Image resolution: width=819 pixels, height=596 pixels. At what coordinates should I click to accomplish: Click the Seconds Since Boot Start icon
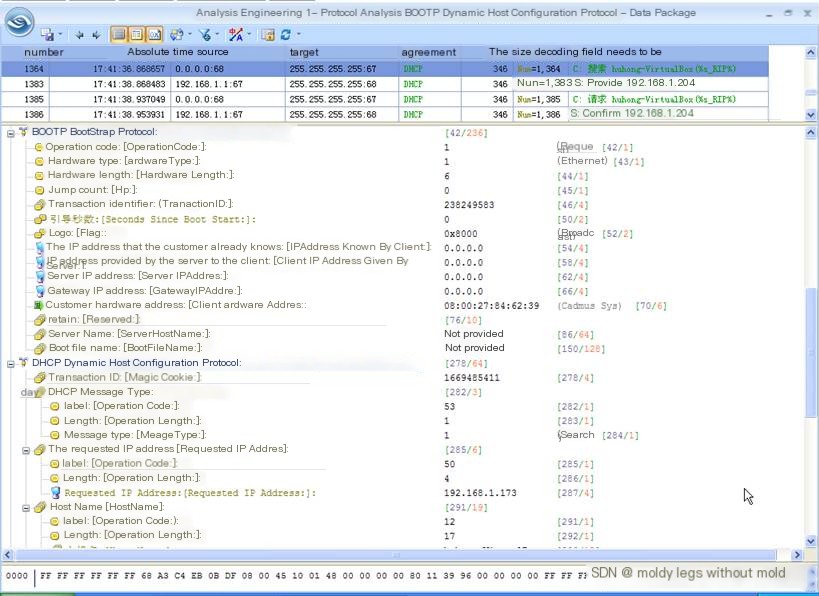click(40, 219)
